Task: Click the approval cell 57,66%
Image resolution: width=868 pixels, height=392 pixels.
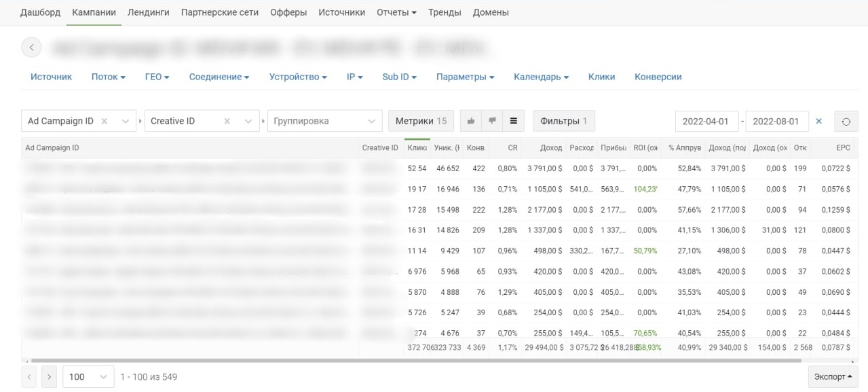Action: click(689, 209)
